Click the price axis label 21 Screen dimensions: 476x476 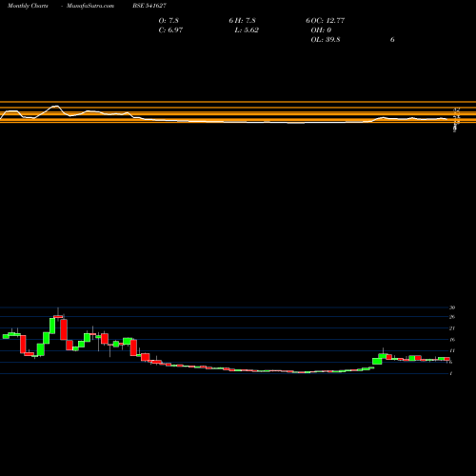tap(452, 328)
